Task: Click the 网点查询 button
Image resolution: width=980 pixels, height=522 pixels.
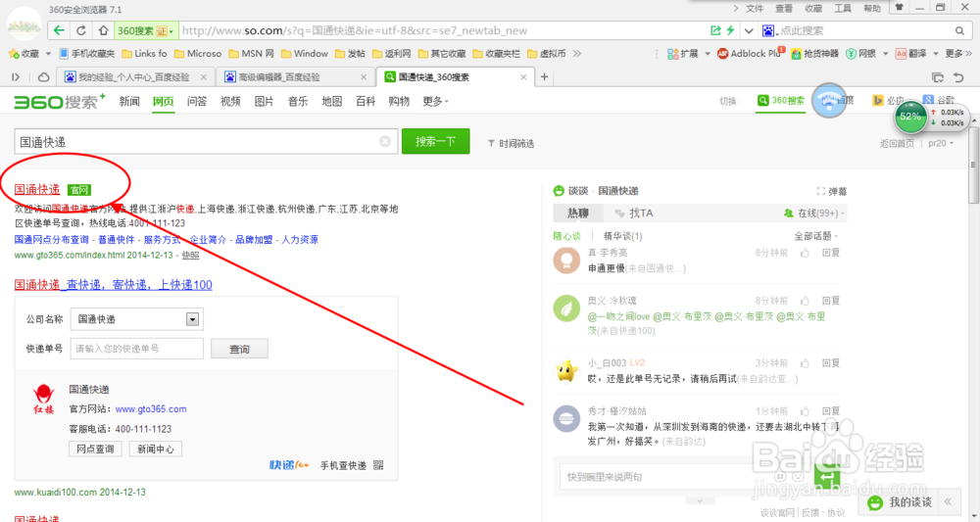Action: point(95,449)
